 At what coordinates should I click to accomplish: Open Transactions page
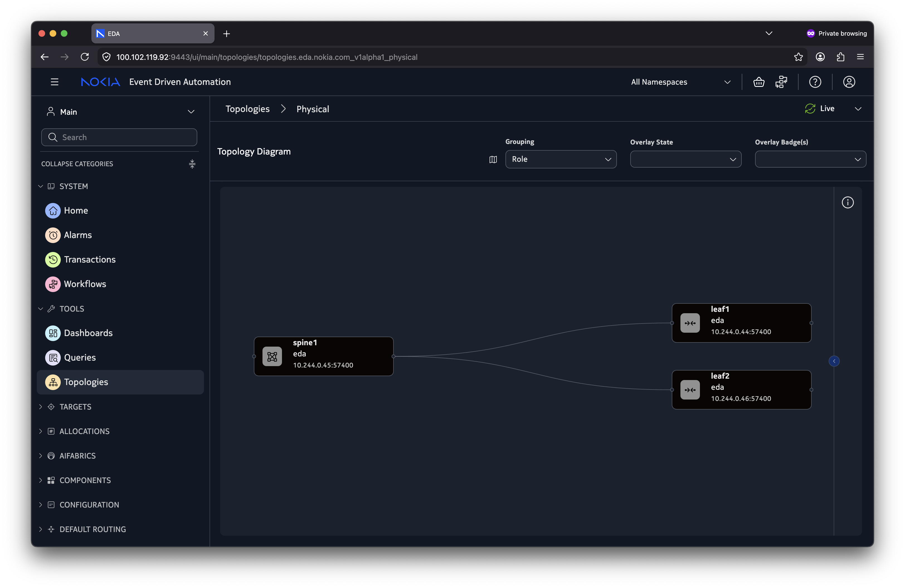click(x=90, y=259)
